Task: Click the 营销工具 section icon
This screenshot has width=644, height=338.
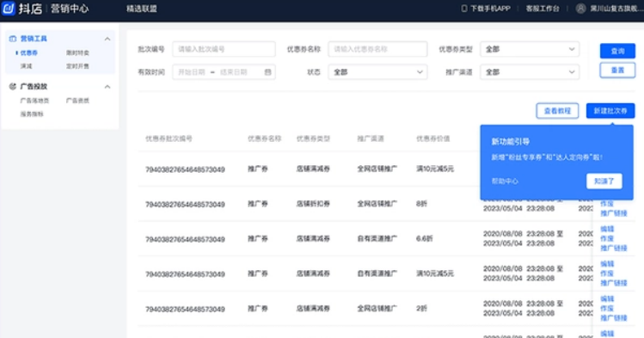Action: pyautogui.click(x=13, y=39)
